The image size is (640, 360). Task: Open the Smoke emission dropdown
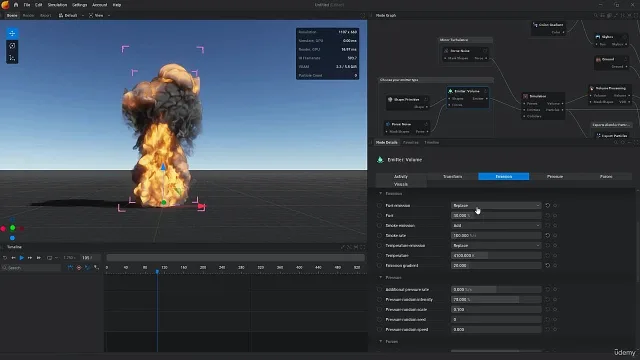(496, 225)
